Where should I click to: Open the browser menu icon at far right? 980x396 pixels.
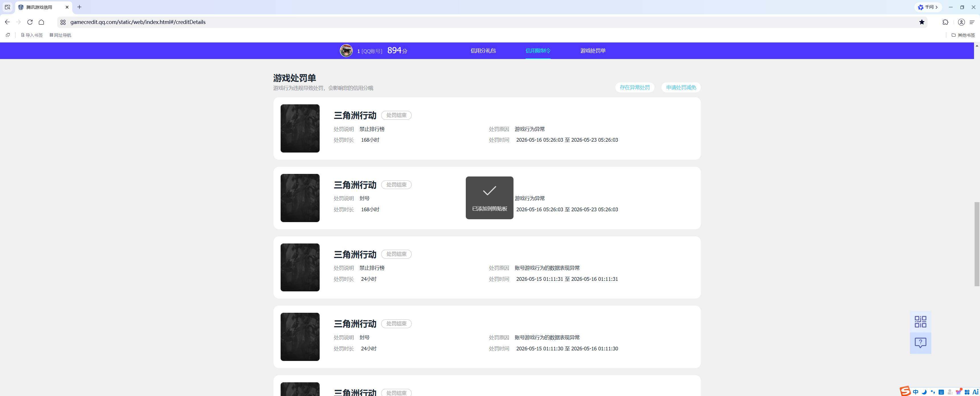972,22
